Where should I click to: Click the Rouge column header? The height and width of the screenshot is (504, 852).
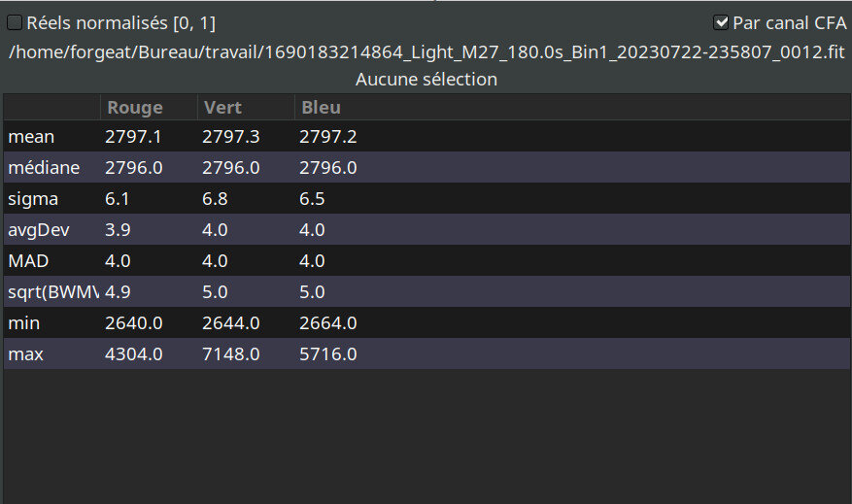click(135, 108)
